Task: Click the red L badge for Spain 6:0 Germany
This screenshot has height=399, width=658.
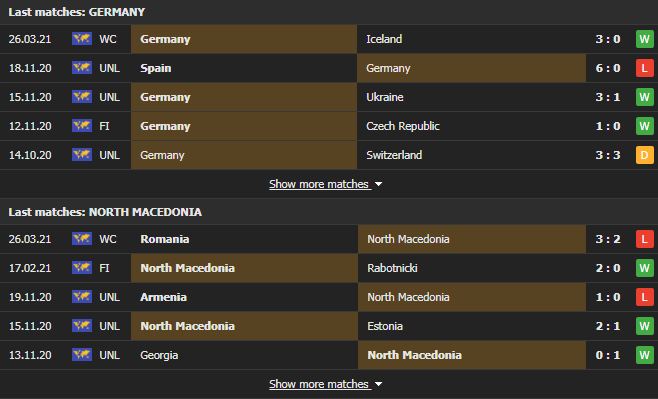Action: point(645,68)
